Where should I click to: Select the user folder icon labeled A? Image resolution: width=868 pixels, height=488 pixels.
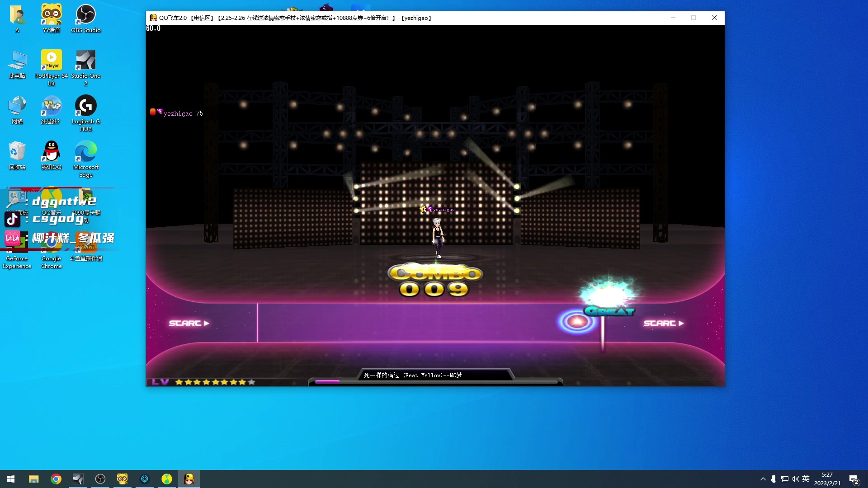coord(17,19)
